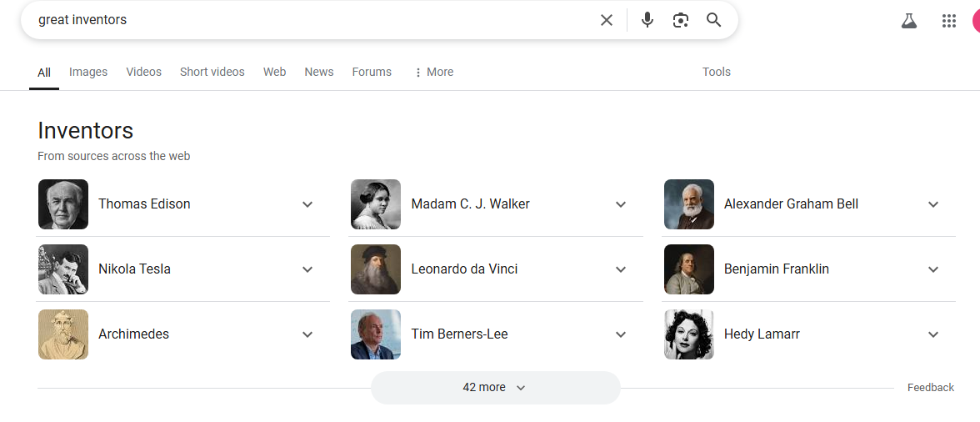Open the Google apps grid icon
This screenshot has height=422, width=980.
[x=948, y=21]
